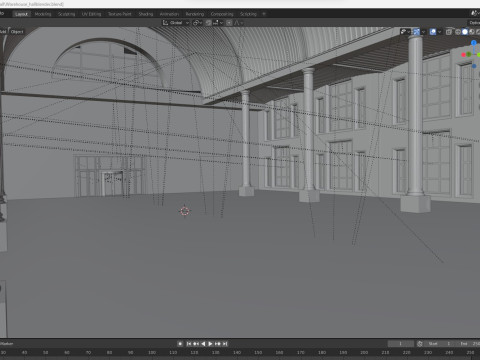Image resolution: width=480 pixels, height=360 pixels.
Task: Open the scene selector icon at top right
Action: pyautogui.click(x=475, y=13)
